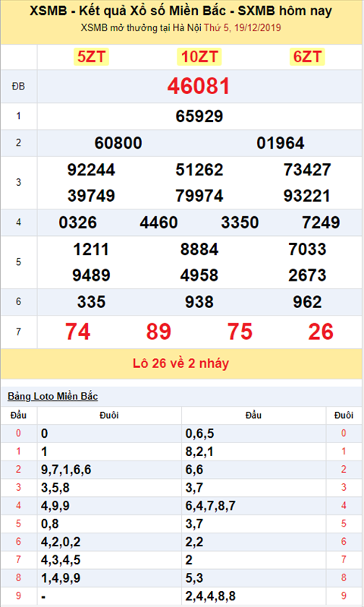Click third prize number 93221
The height and width of the screenshot is (607, 364).
[307, 196]
